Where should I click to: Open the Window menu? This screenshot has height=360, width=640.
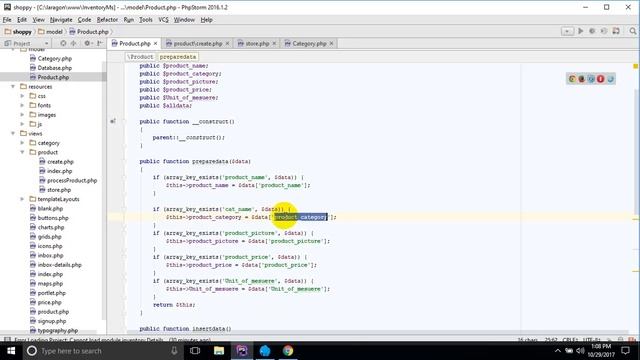(x=184, y=20)
